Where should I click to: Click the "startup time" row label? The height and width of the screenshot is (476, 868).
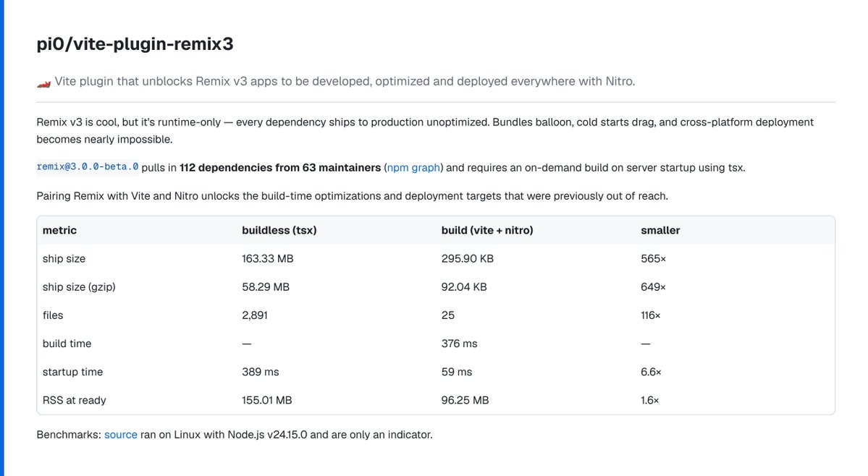coord(72,372)
